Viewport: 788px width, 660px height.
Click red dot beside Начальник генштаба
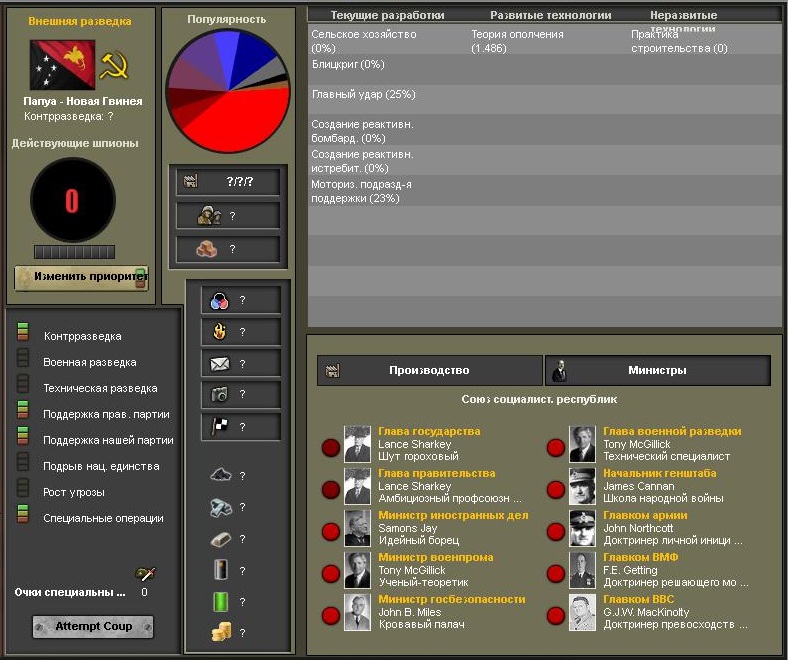pos(556,489)
